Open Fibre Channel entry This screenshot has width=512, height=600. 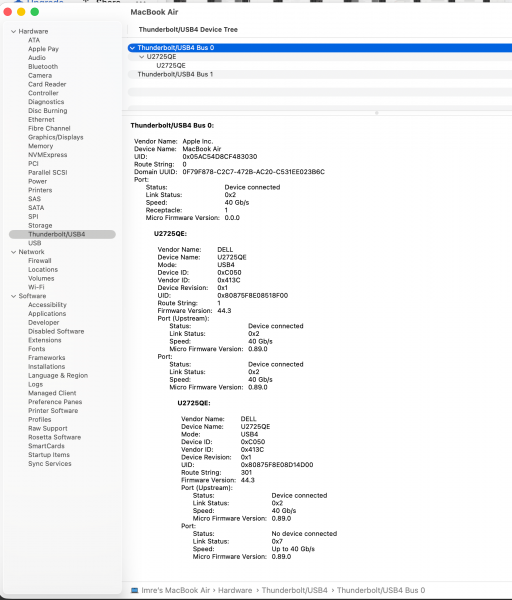pyautogui.click(x=49, y=129)
